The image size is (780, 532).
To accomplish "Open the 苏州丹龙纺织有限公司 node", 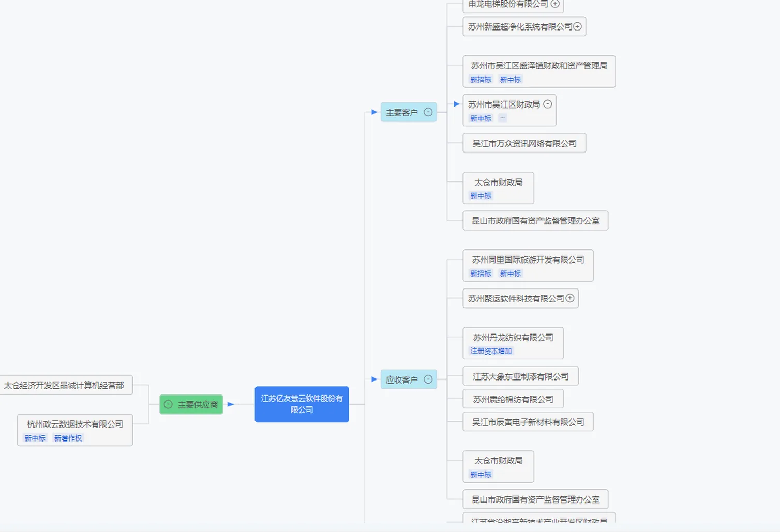I will coord(513,343).
